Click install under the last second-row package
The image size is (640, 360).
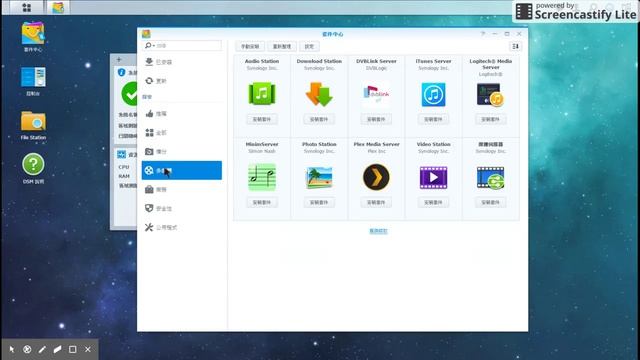coord(490,202)
